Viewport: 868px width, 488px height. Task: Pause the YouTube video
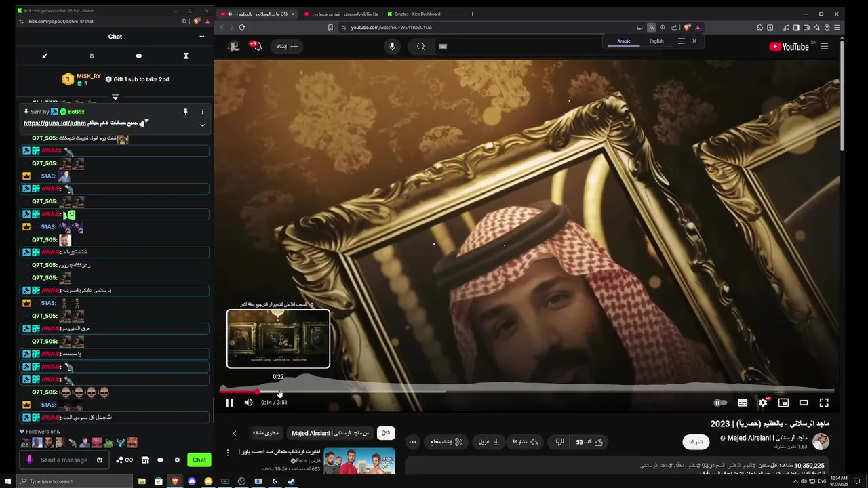tap(229, 403)
